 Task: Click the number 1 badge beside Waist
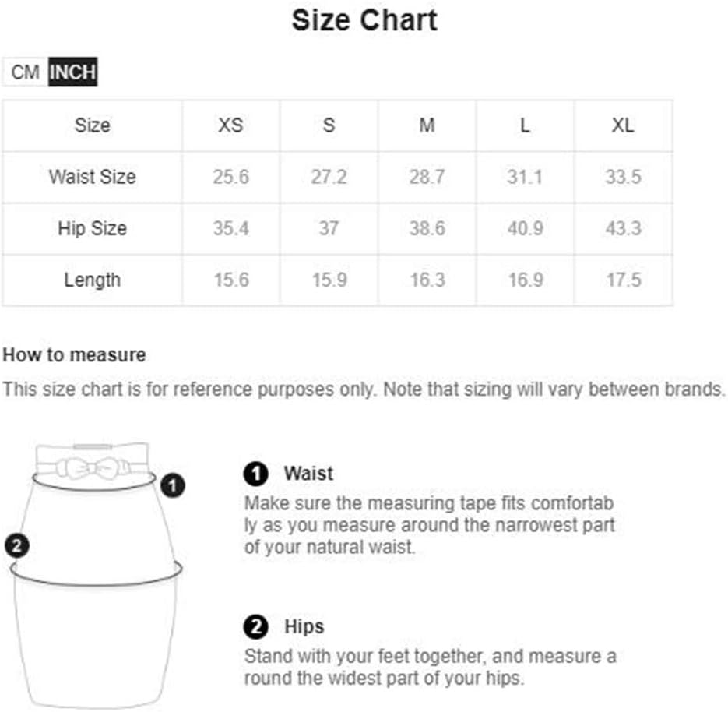point(255,474)
